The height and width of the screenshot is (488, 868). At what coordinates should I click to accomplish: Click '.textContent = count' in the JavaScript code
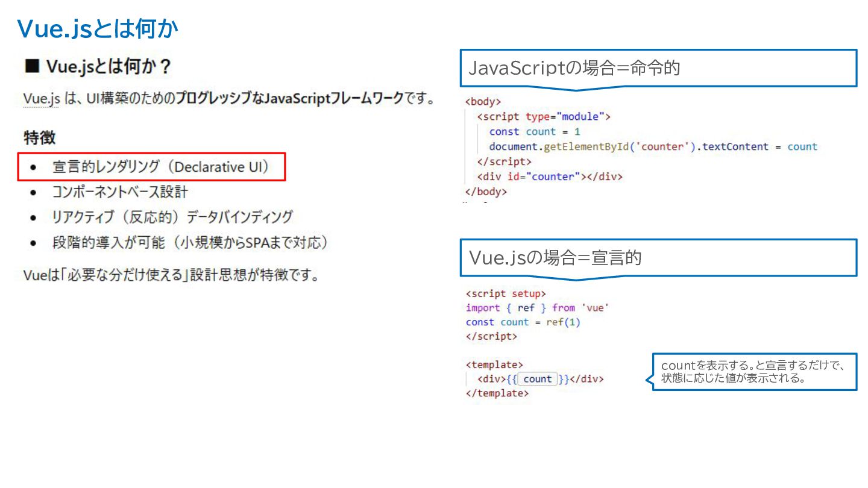pos(757,146)
